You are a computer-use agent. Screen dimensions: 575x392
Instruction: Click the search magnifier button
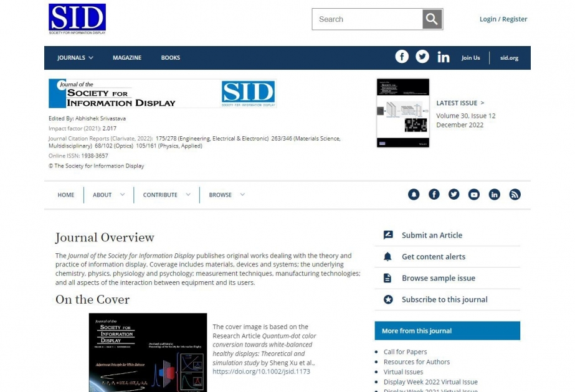click(x=432, y=19)
